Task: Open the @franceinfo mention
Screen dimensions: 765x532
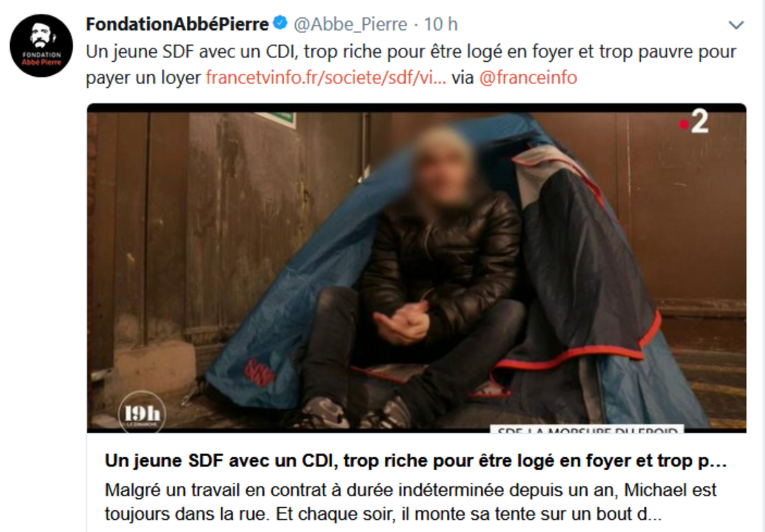Action: point(528,78)
